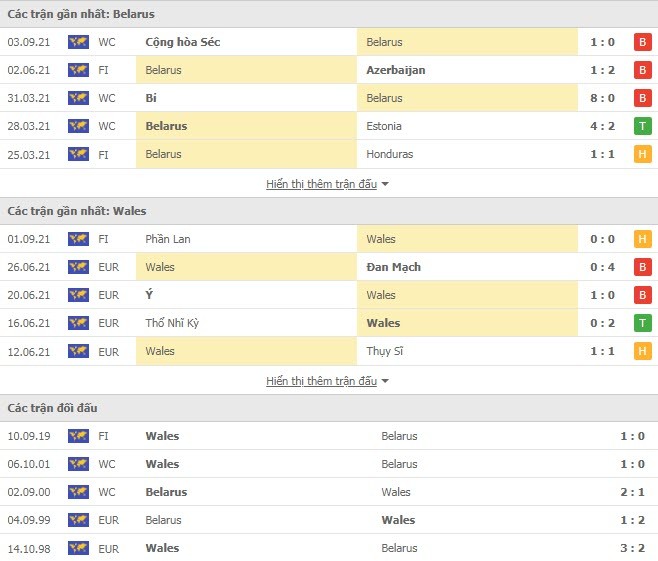The width and height of the screenshot is (658, 561).
Task: Open Azerbaijan team link
Action: pyautogui.click(x=396, y=70)
